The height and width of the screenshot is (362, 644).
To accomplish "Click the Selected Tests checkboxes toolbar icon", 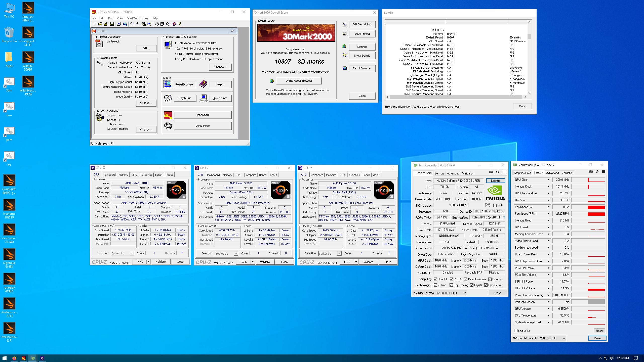I will pos(138,24).
